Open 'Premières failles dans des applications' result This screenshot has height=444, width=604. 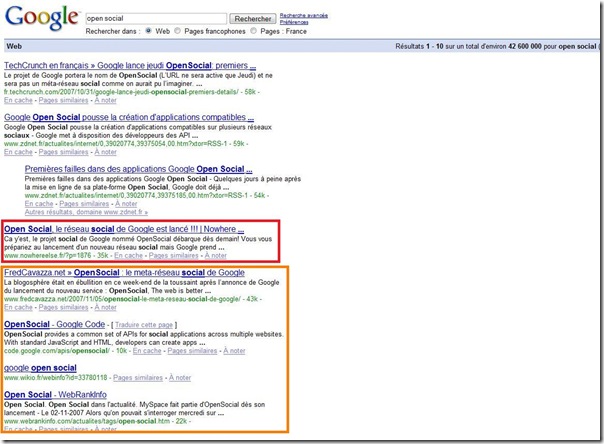138,169
